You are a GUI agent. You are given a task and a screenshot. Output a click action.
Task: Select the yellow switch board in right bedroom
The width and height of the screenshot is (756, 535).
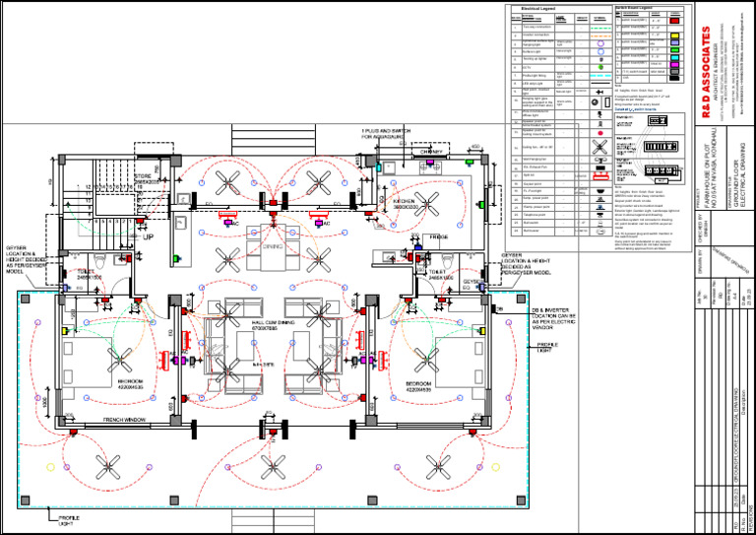[x=482, y=331]
